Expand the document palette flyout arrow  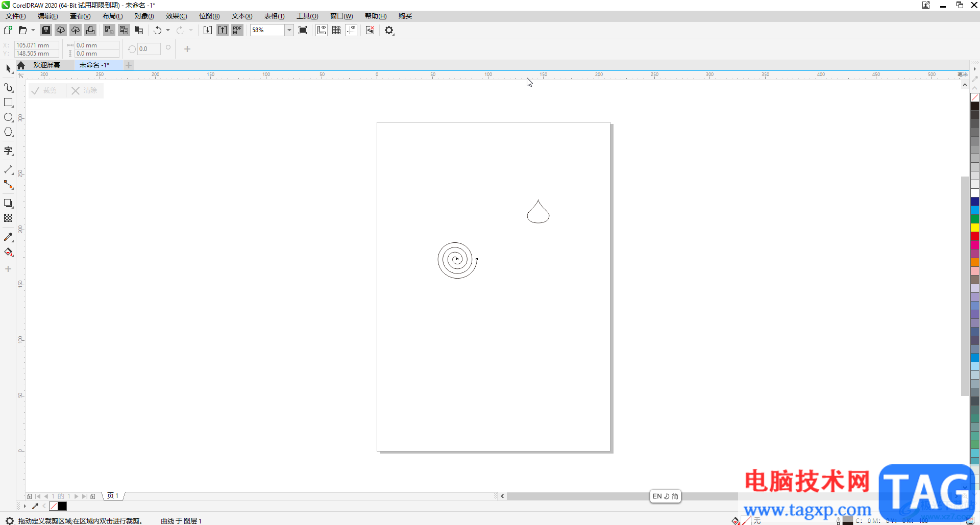click(x=24, y=506)
